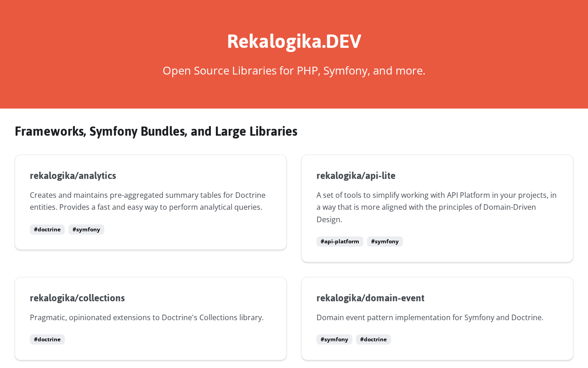Screen dimensions: 588x368
Task: Click the domain-event description text
Action: point(430,317)
